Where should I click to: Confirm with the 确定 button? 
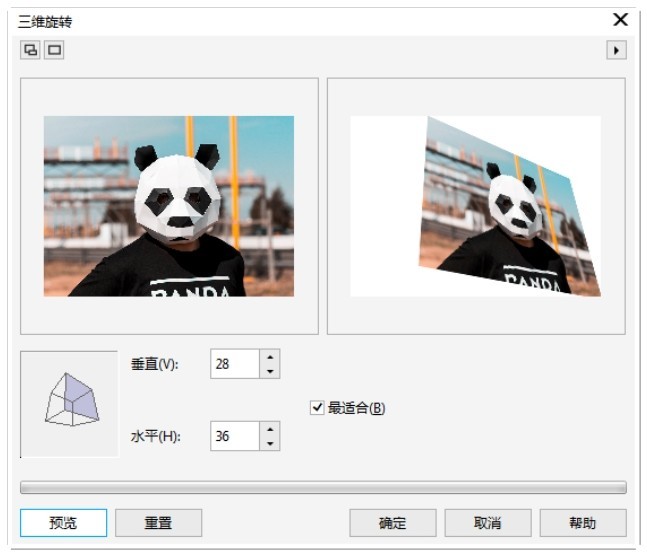point(393,523)
